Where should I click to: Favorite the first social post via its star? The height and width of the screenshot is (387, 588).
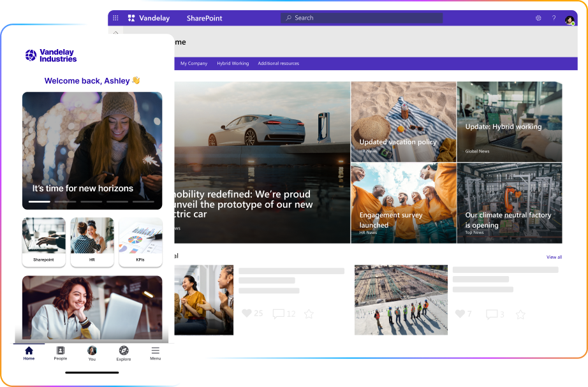point(309,314)
